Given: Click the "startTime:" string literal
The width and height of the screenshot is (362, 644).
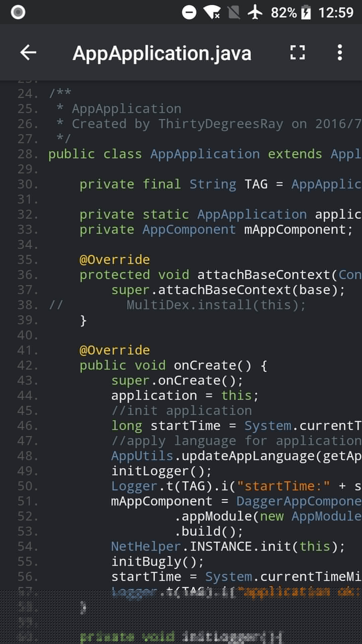Looking at the screenshot, I should 283,486.
